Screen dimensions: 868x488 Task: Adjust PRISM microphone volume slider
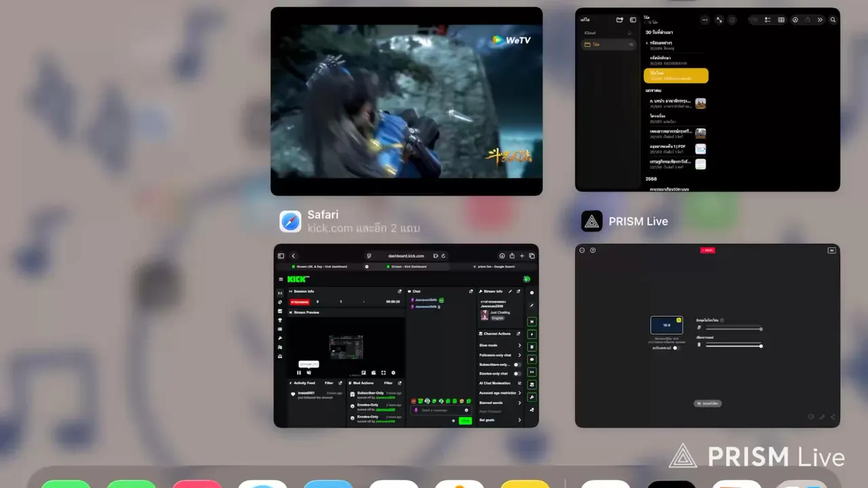734,329
